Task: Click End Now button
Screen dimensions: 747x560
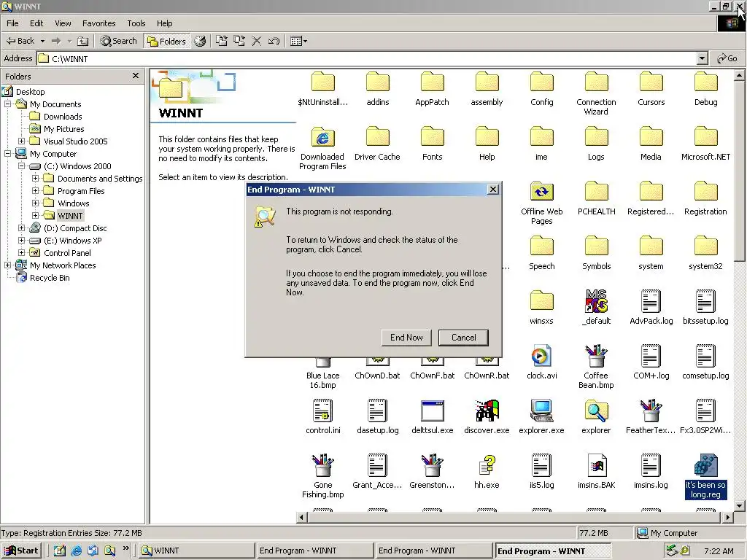Action: coord(406,337)
